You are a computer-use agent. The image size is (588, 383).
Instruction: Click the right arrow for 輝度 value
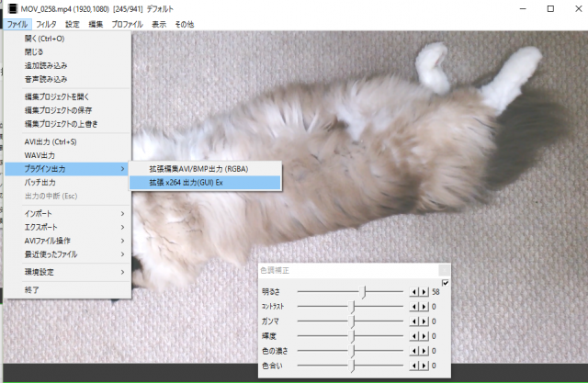tap(424, 336)
